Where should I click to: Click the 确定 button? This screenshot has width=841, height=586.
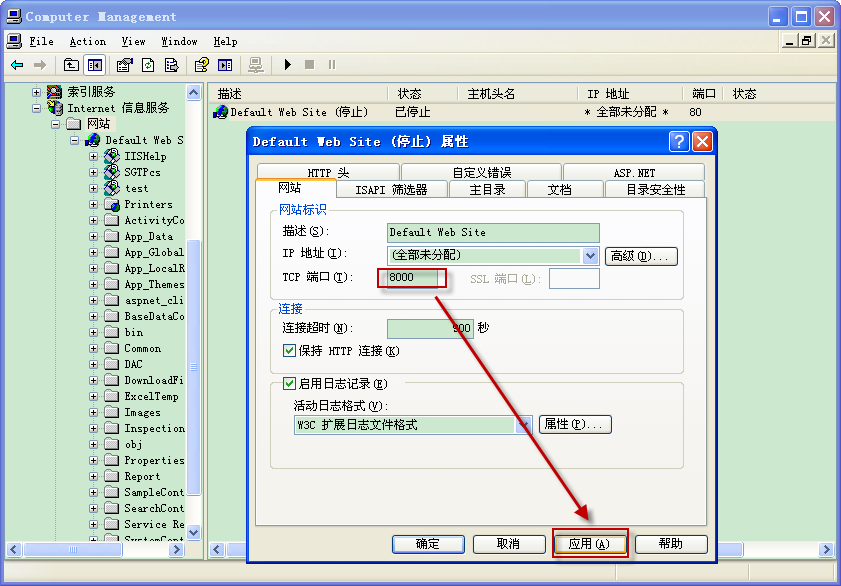coord(428,544)
